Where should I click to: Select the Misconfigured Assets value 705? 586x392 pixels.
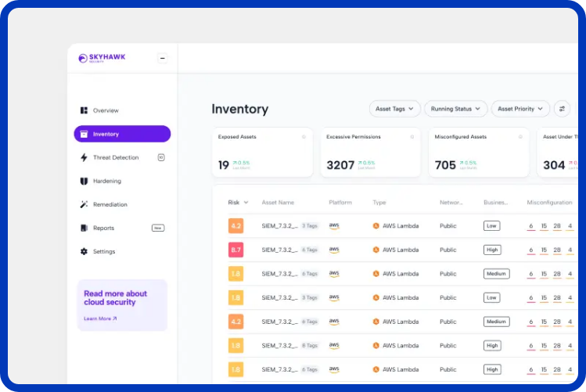(445, 165)
